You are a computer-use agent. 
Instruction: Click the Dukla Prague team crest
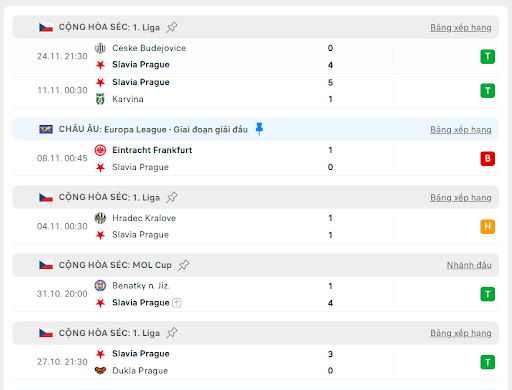click(x=100, y=370)
